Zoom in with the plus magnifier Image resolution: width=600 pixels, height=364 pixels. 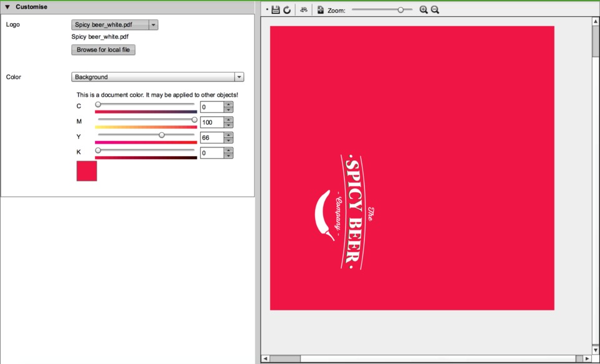[x=423, y=10]
